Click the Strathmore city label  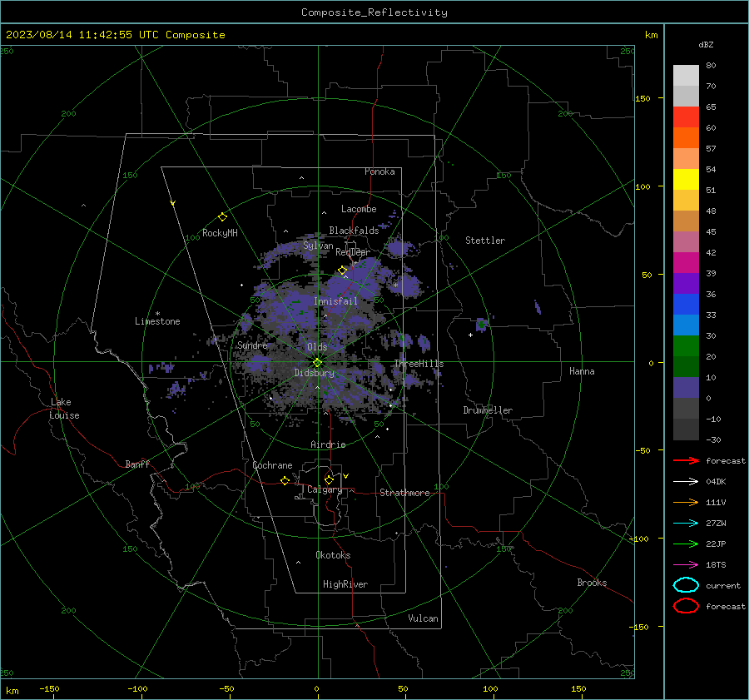click(404, 493)
